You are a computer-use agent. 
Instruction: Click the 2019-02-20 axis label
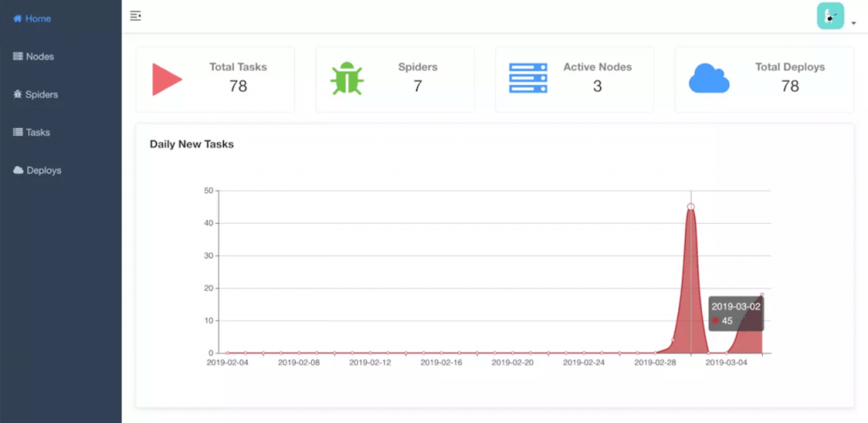(x=513, y=363)
